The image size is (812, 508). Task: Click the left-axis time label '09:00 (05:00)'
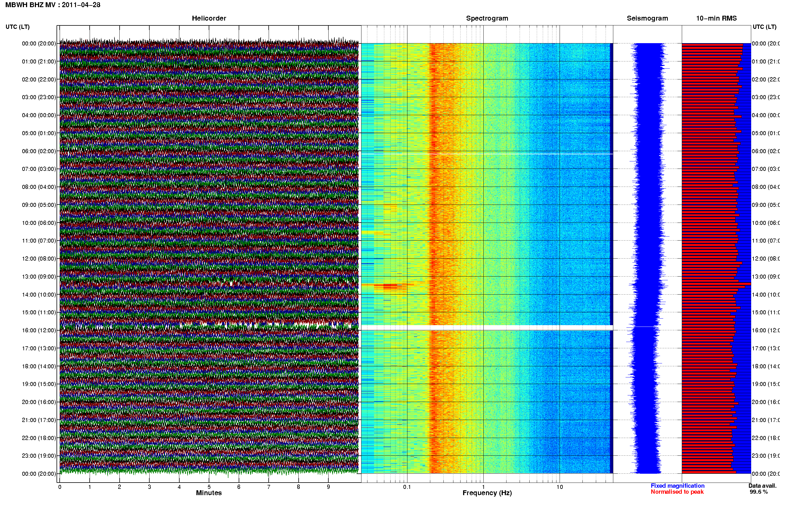point(39,205)
